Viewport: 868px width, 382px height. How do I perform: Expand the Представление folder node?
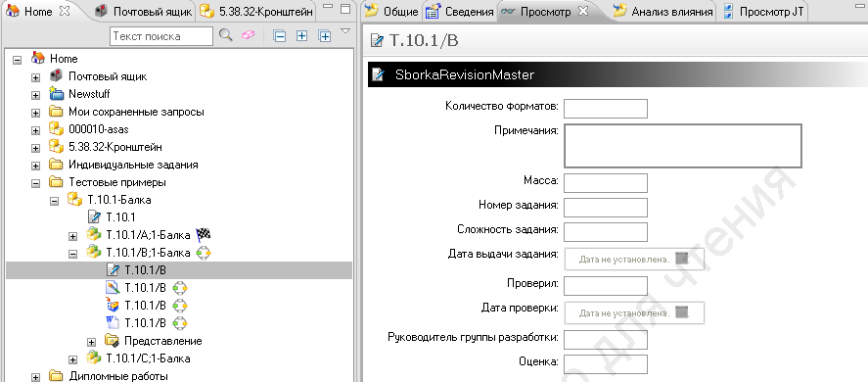tap(91, 342)
